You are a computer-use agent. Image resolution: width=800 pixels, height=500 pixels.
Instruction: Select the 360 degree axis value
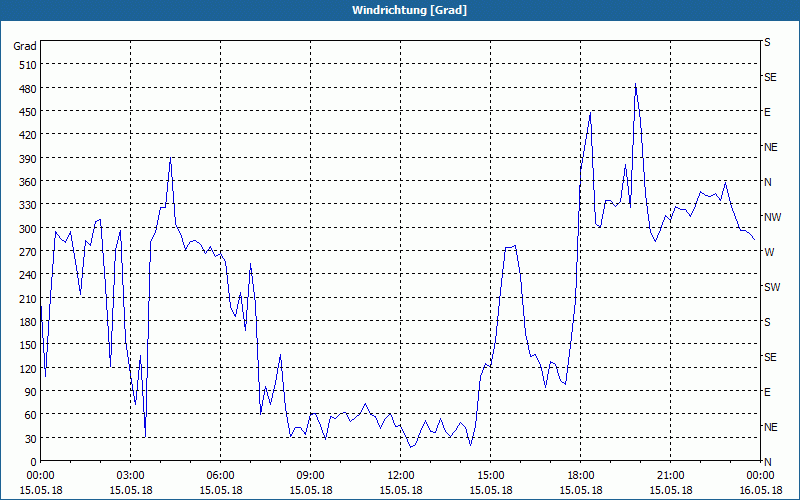[x=28, y=182]
